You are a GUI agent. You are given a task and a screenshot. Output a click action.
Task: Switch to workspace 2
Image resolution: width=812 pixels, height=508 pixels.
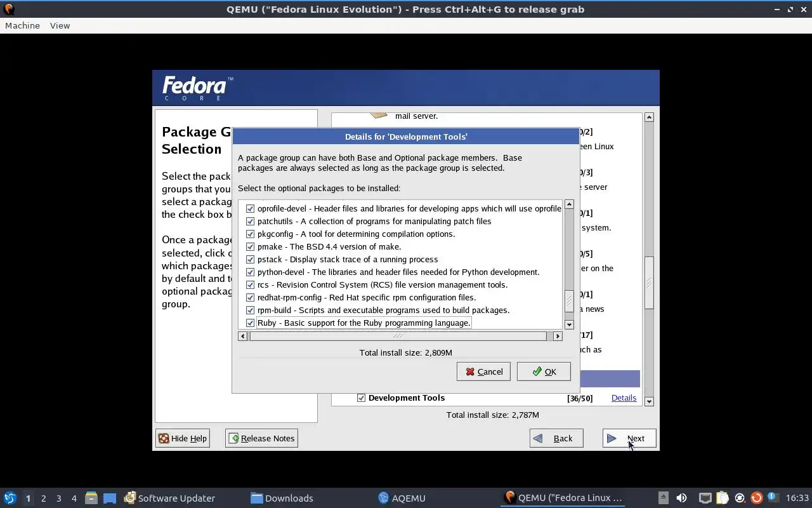coord(43,498)
